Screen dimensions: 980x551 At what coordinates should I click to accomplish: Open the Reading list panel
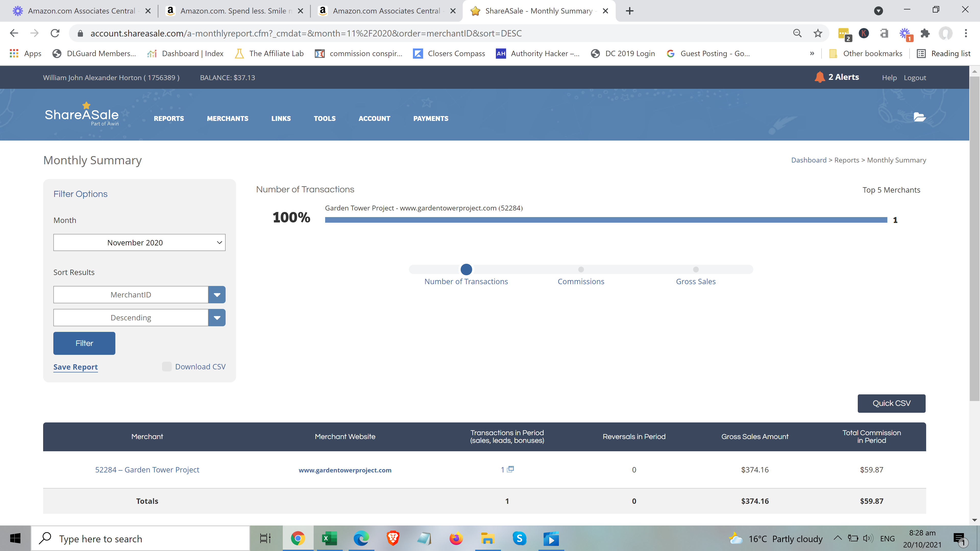pos(944,53)
